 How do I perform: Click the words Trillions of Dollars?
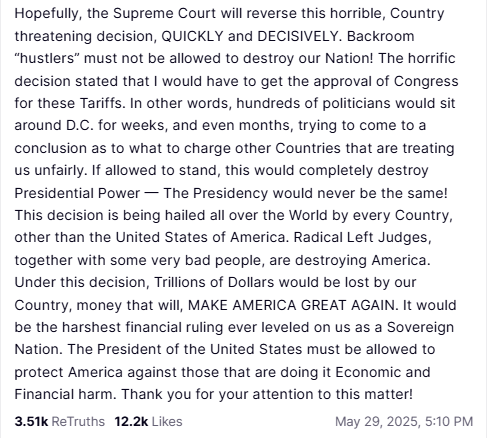point(214,282)
